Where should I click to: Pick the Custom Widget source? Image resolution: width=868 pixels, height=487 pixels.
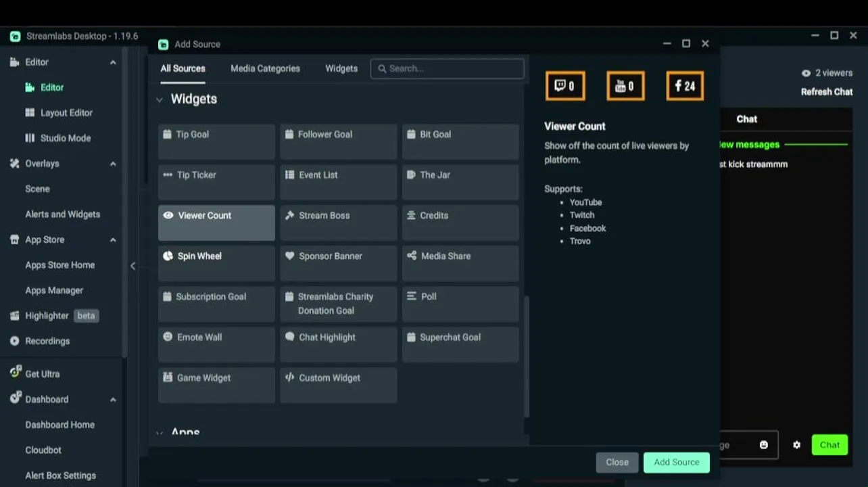(338, 385)
